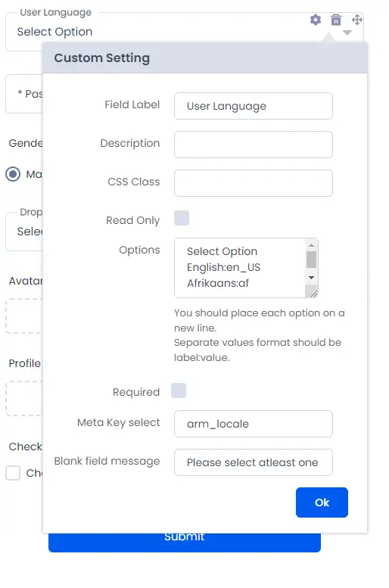Click the Options list scroll down arrow

[x=311, y=278]
